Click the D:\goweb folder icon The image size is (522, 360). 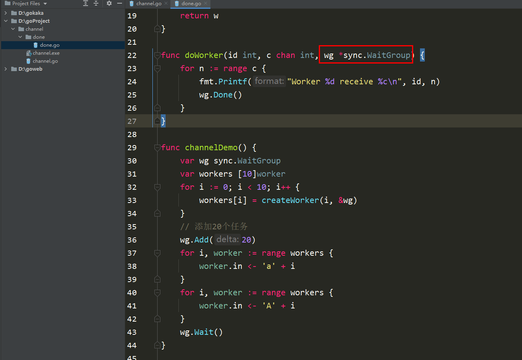click(14, 69)
